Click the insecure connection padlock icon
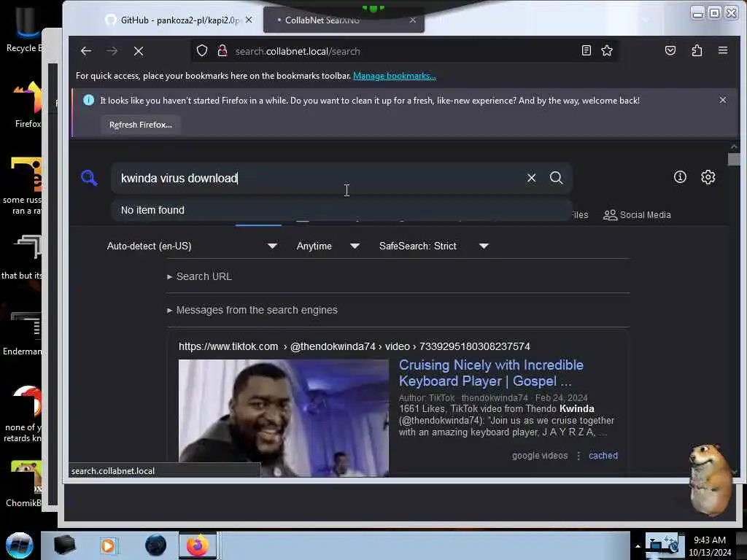747x560 pixels. click(222, 51)
